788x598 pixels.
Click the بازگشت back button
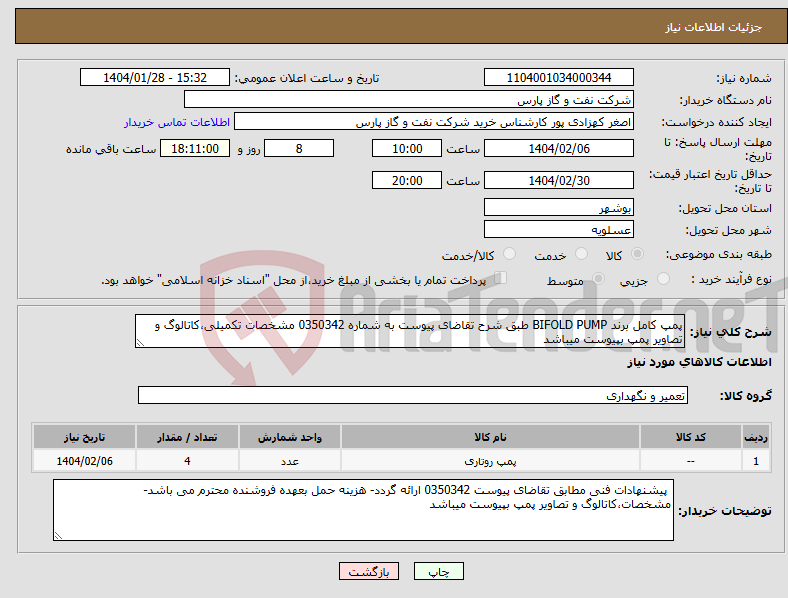pos(369,571)
